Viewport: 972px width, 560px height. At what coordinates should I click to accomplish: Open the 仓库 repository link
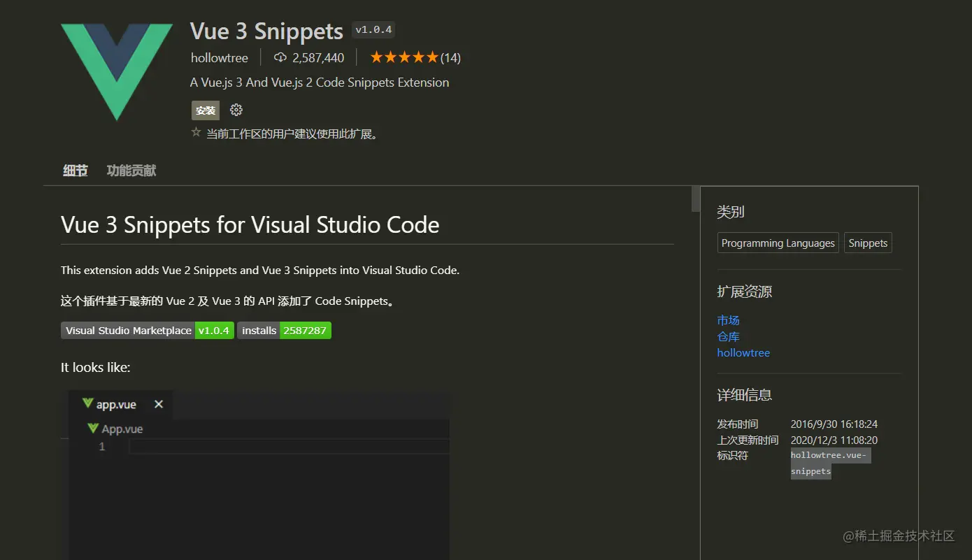728,336
